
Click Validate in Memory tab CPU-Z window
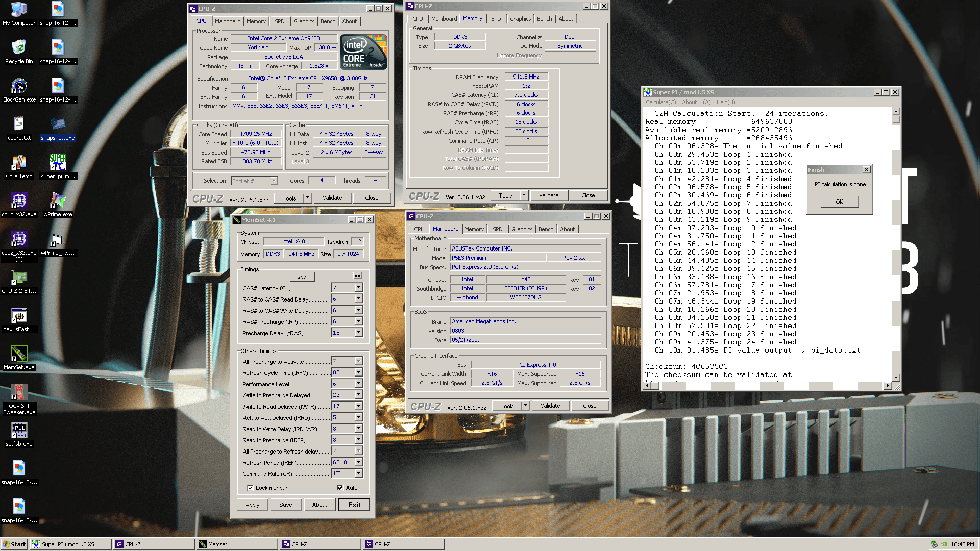[549, 195]
